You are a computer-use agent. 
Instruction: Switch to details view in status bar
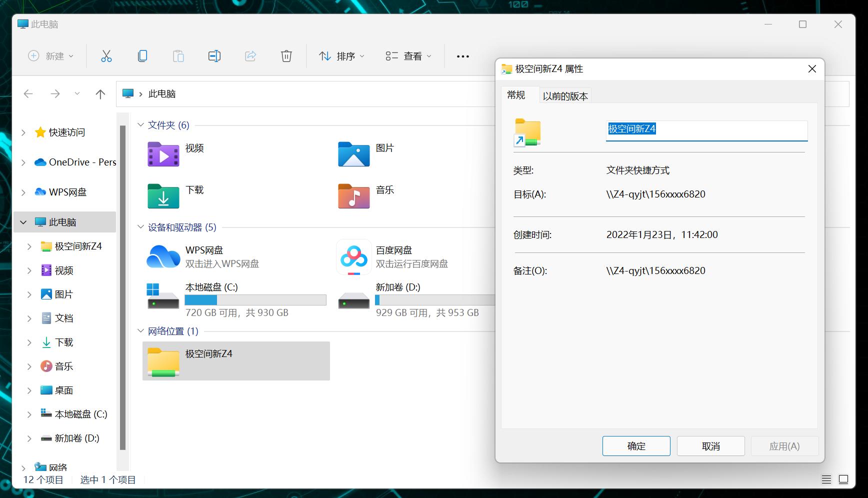[825, 479]
